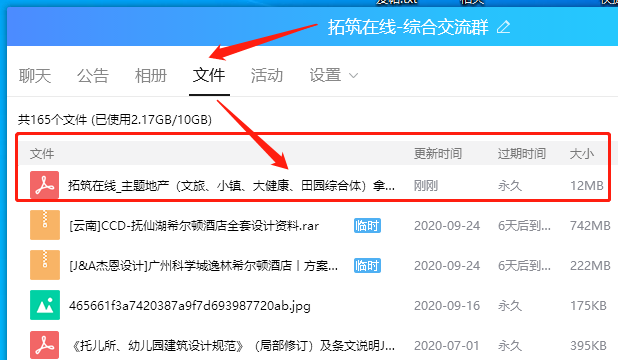Screen dimensions: 618x360
Task: Click the image icon of 465661f3a jpg file
Action: 45,305
